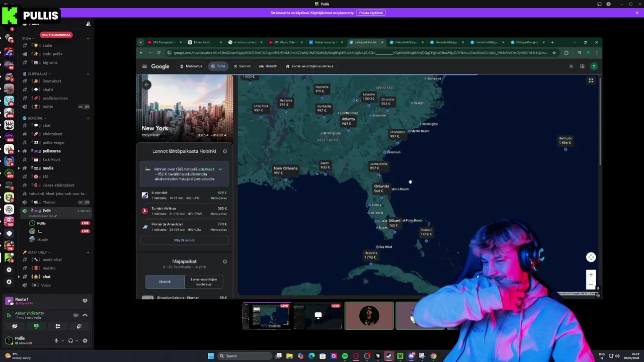Screen dimensions: 644x362
Task: Toggle Discord headphone deafen
Action: click(x=70, y=340)
